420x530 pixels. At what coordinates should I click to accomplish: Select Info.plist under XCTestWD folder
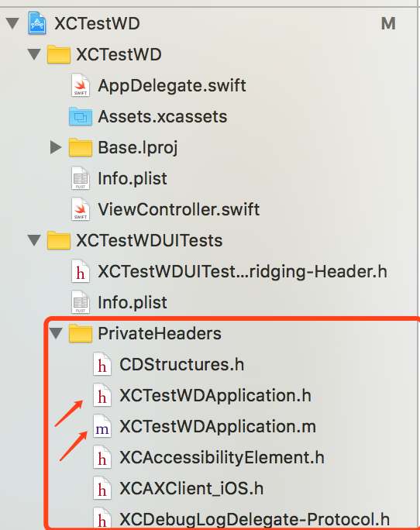(x=133, y=178)
